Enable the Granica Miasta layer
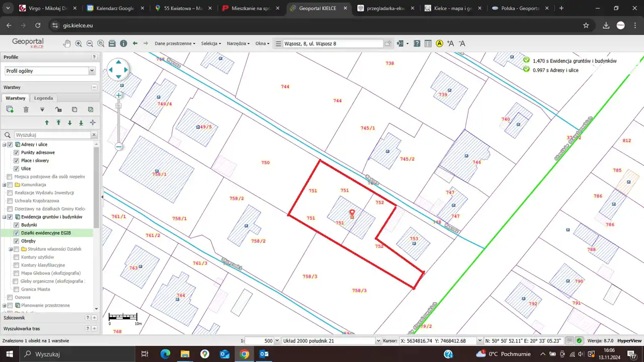 pyautogui.click(x=16, y=289)
